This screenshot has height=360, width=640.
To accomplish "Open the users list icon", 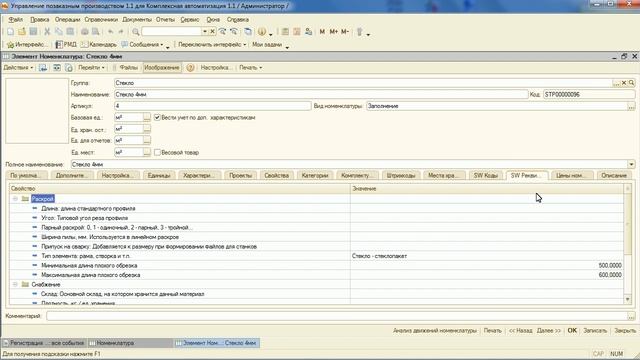I will click(309, 31).
